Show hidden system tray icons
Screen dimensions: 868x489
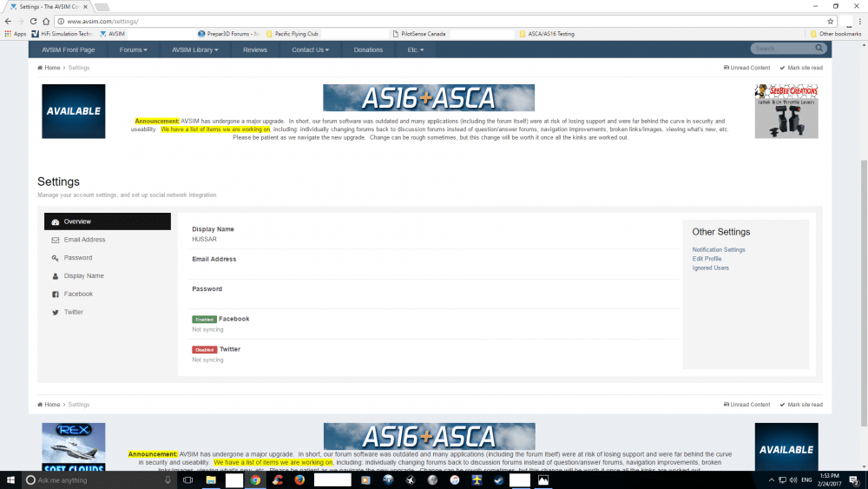click(x=771, y=480)
